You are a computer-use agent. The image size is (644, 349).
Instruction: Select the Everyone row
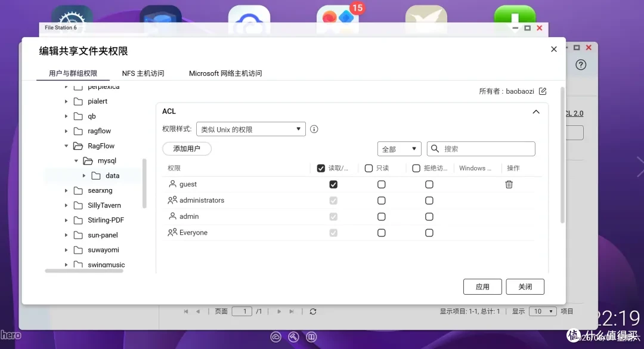(348, 233)
